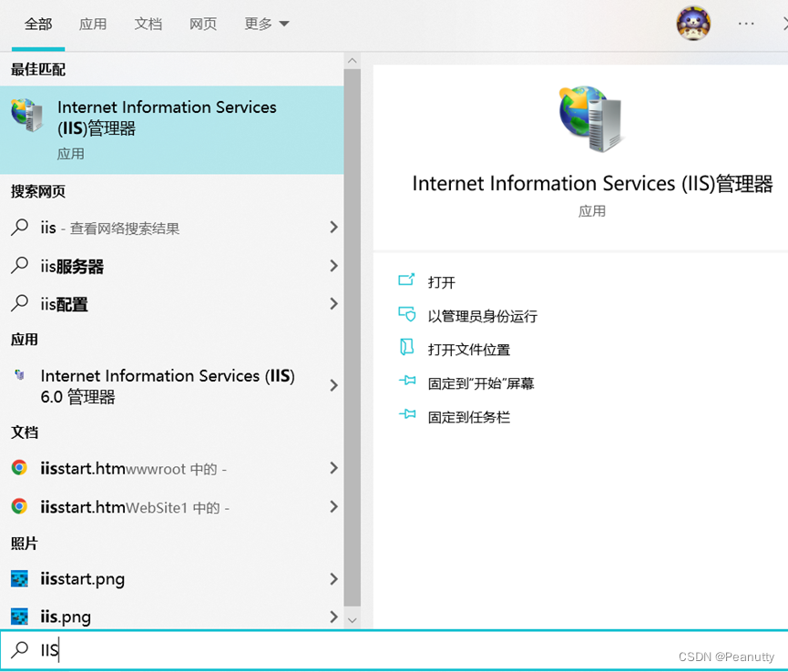
Task: Click 以管理员身份运行
Action: pos(483,316)
